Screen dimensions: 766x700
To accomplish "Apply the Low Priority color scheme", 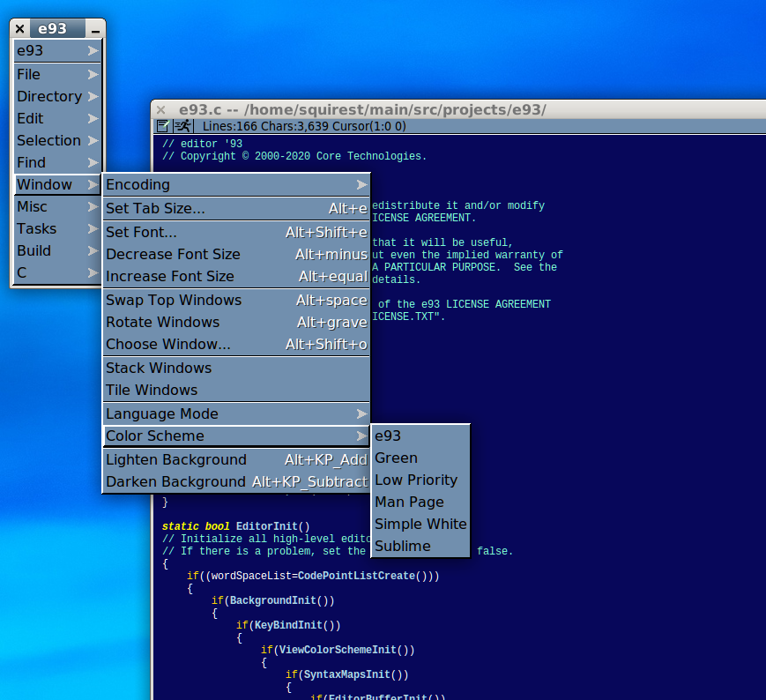I will point(420,480).
